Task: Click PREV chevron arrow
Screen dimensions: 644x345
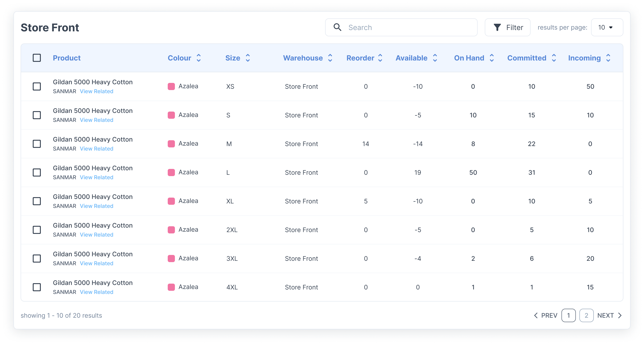Action: point(536,315)
